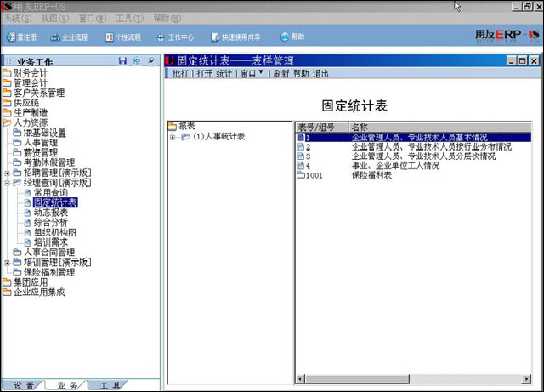Click the folder icon of row 1001
Image resolution: width=544 pixels, height=392 pixels.
(301, 175)
